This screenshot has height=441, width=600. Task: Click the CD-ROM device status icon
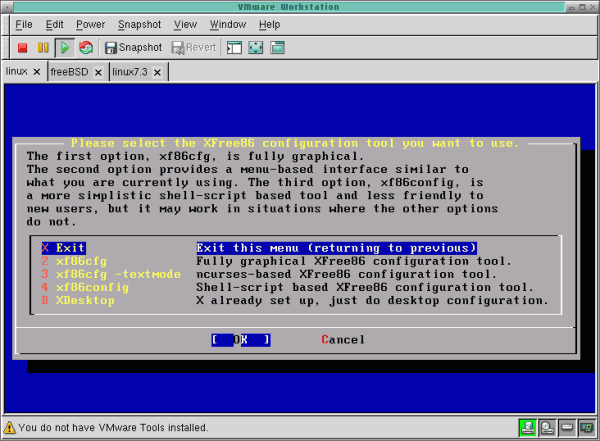pos(547,427)
